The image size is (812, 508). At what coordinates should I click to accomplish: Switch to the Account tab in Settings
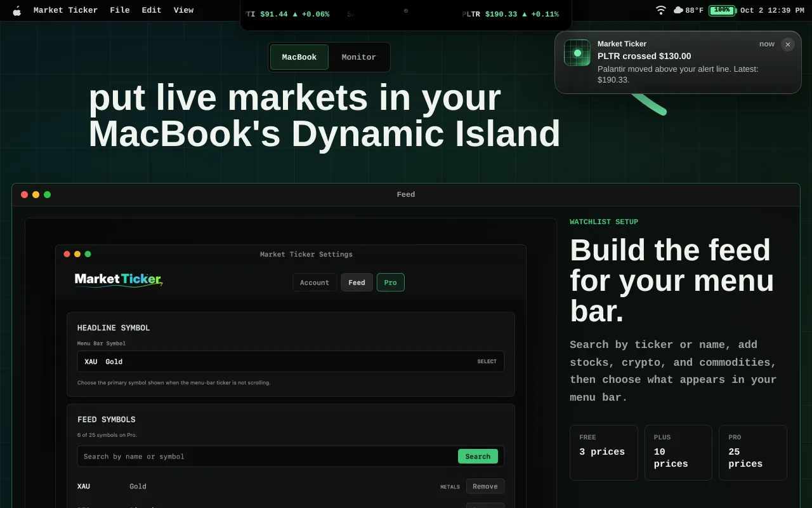[315, 283]
